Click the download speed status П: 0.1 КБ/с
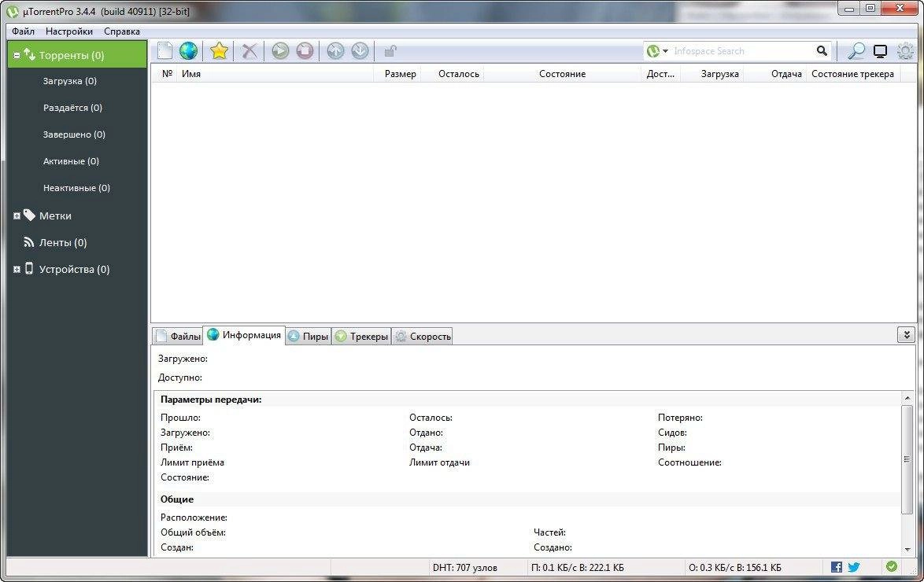 pyautogui.click(x=578, y=567)
